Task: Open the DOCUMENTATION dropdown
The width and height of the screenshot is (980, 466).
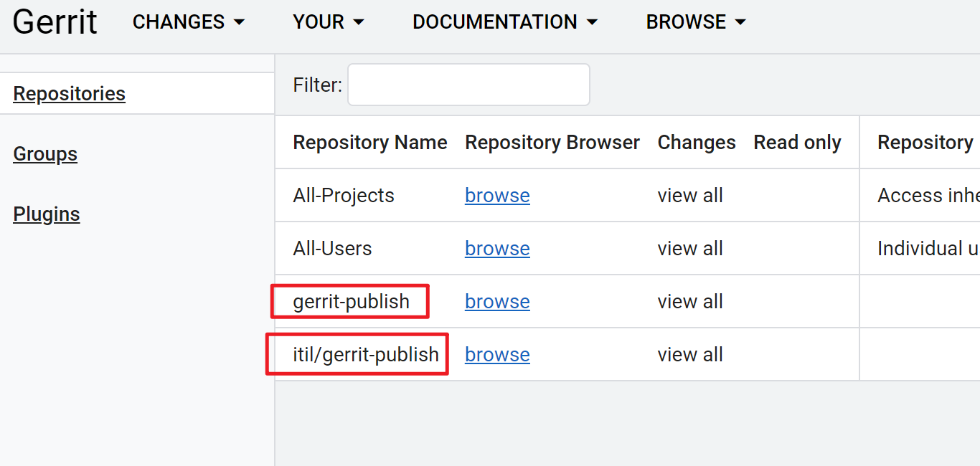Action: pyautogui.click(x=504, y=22)
